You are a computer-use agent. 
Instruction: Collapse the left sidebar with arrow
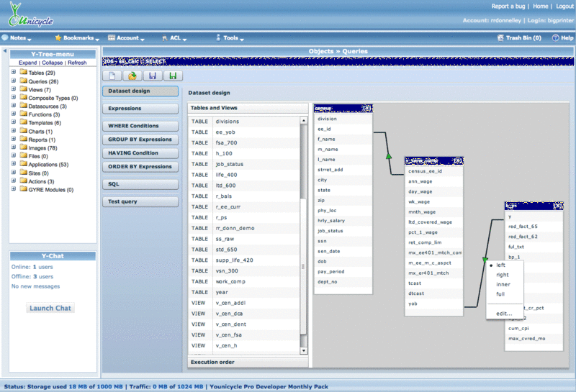click(x=4, y=52)
